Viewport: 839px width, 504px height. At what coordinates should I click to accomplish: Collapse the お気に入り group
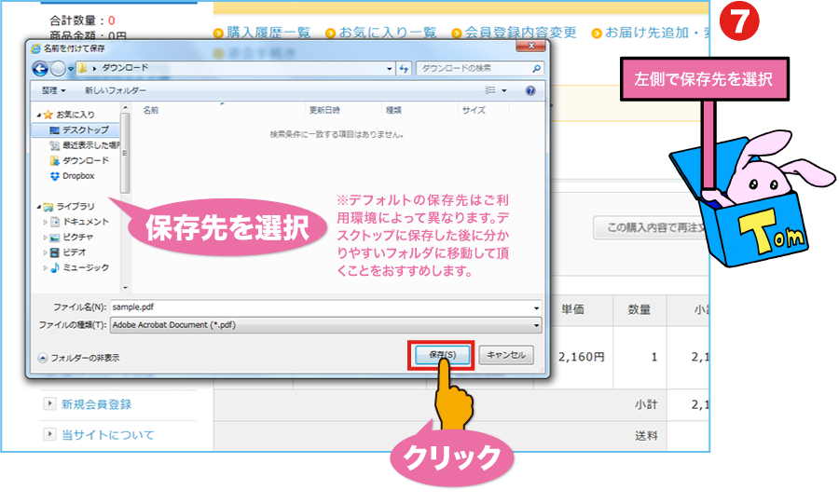(39, 115)
